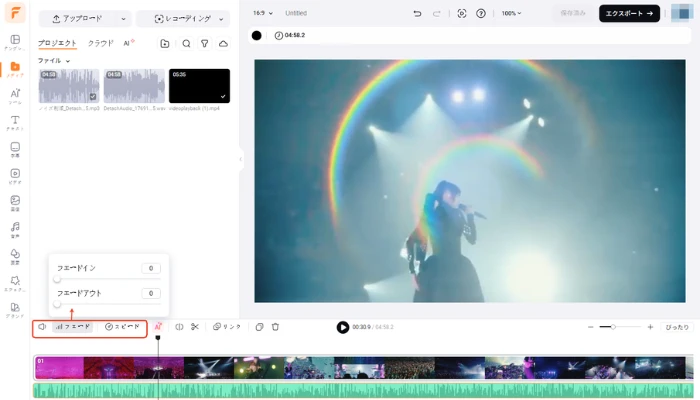This screenshot has width=700, height=400.
Task: Select the green audio track on timeline
Action: click(x=364, y=390)
